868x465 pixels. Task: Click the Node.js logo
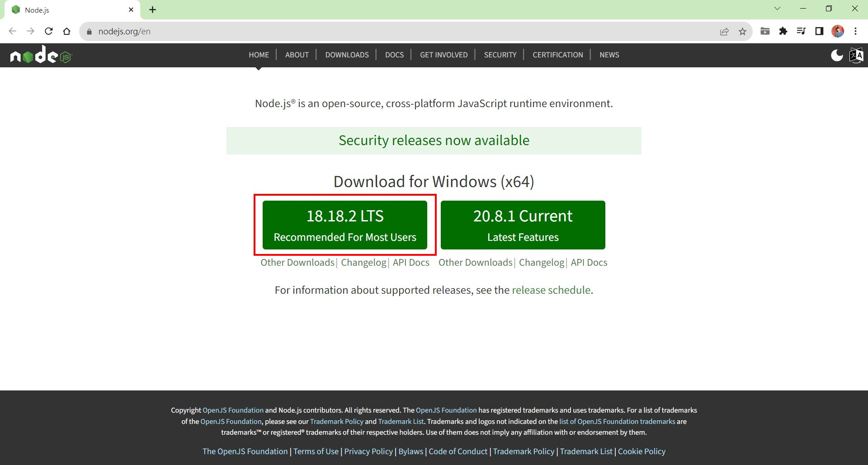pos(40,55)
